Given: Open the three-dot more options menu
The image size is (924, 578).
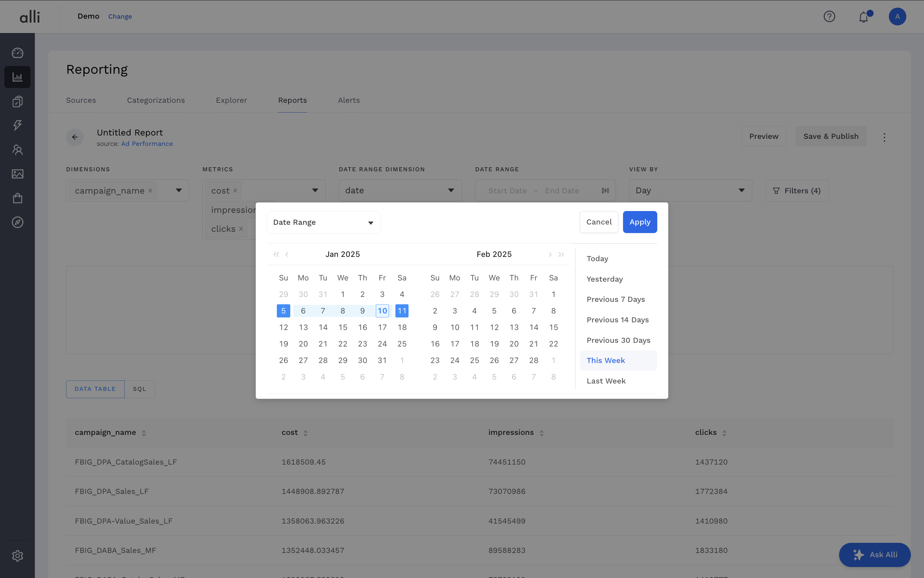Looking at the screenshot, I should pyautogui.click(x=884, y=137).
